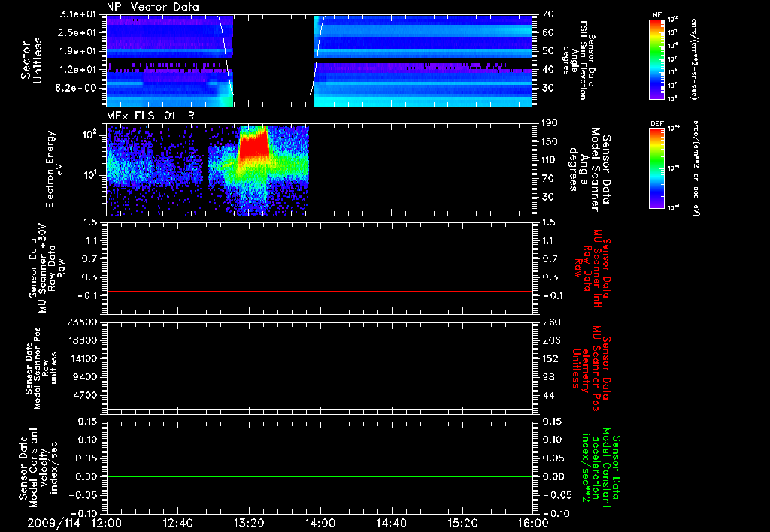Click the green line in velocity panel
770x532 pixels.
320,476
